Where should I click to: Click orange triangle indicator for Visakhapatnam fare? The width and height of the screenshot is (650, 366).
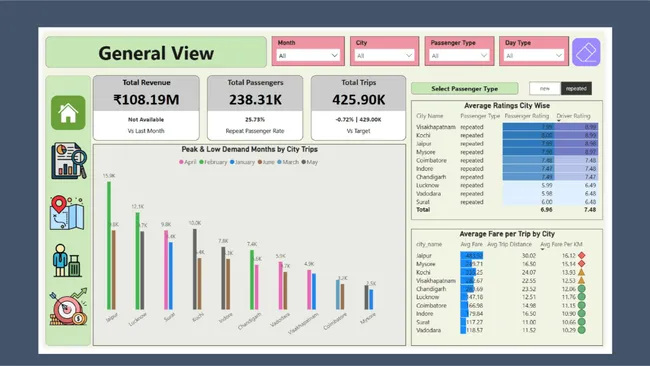pos(582,281)
